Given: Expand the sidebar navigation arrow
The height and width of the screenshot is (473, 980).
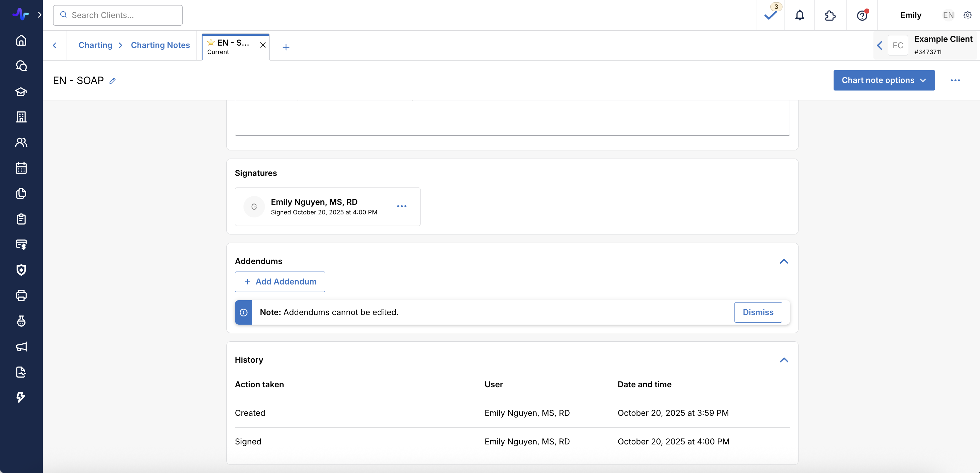Looking at the screenshot, I should tap(39, 15).
